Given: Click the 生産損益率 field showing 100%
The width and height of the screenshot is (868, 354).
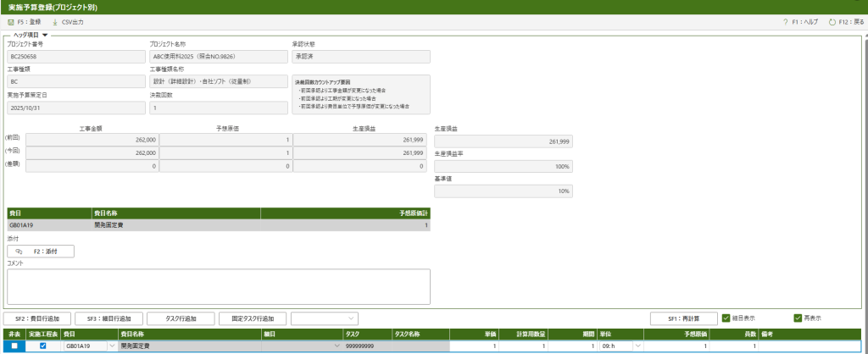Looking at the screenshot, I should point(504,167).
